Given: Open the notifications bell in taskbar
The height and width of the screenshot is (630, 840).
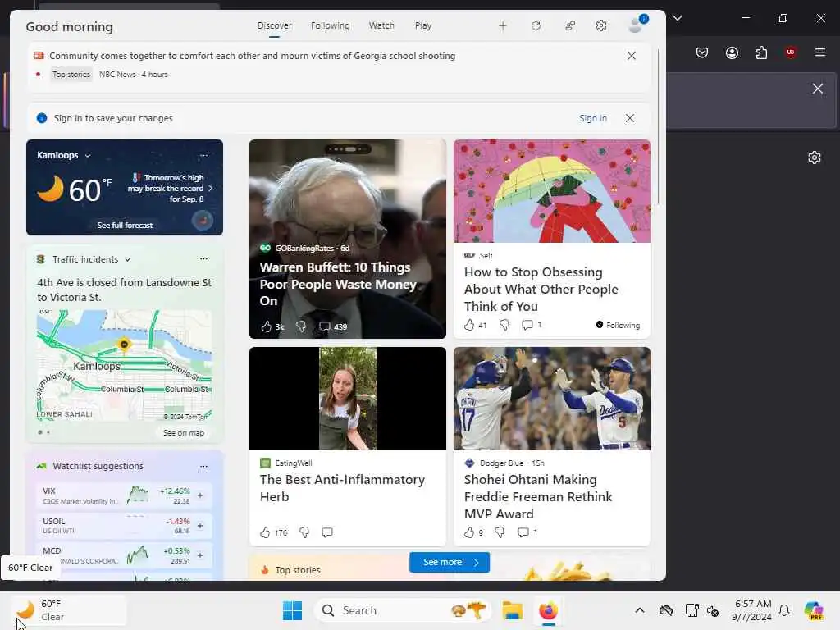Looking at the screenshot, I should tap(784, 610).
